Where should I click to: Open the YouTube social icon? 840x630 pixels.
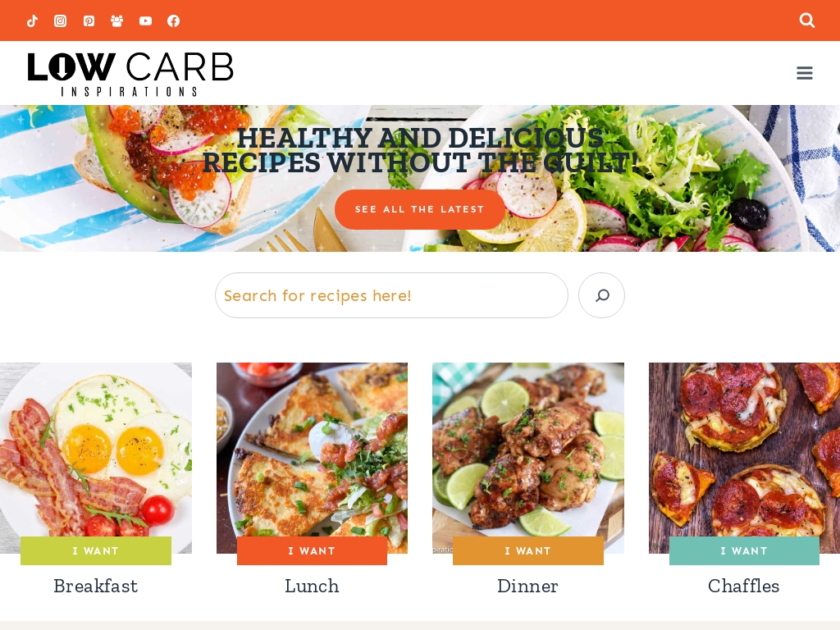(x=145, y=21)
